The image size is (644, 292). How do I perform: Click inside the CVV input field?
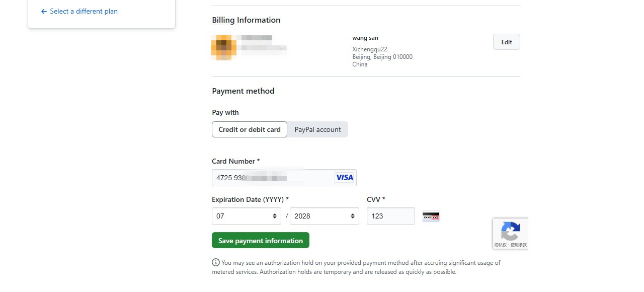(x=390, y=216)
